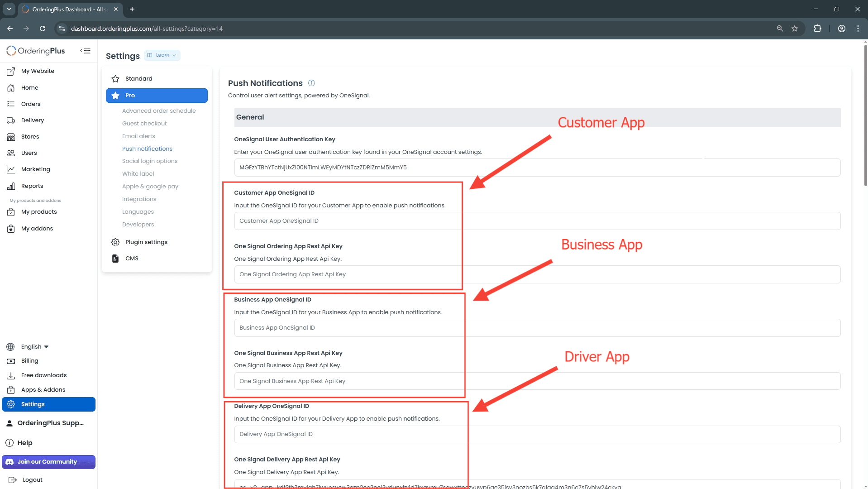The height and width of the screenshot is (489, 868).
Task: Open the Learn dropdown
Action: click(162, 55)
